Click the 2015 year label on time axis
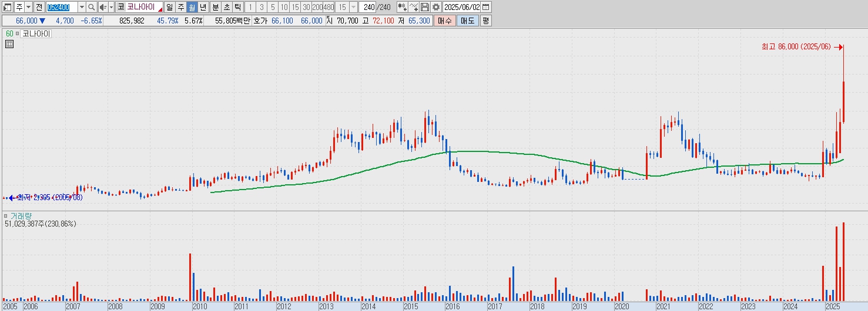868x311 pixels. [x=410, y=306]
